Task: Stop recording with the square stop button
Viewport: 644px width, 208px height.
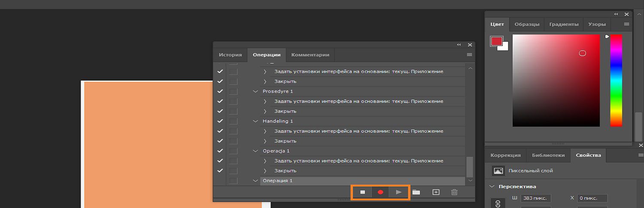Action: click(363, 192)
